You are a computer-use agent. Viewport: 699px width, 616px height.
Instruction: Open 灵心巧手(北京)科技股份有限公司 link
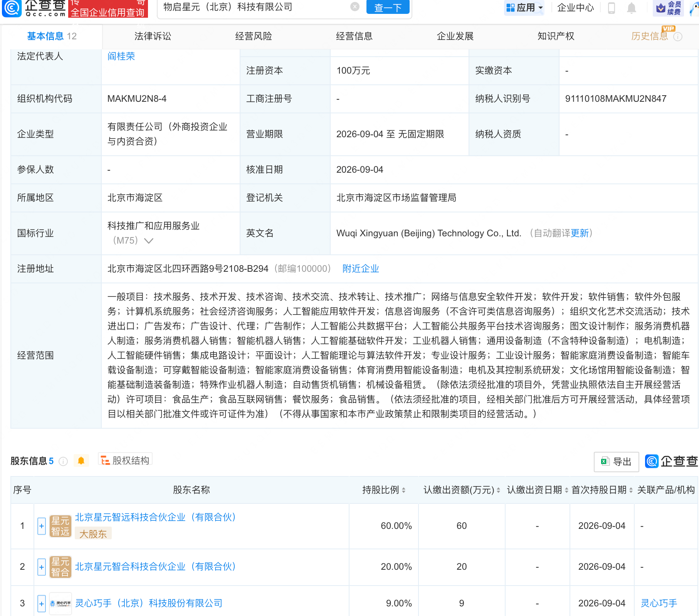[149, 603]
